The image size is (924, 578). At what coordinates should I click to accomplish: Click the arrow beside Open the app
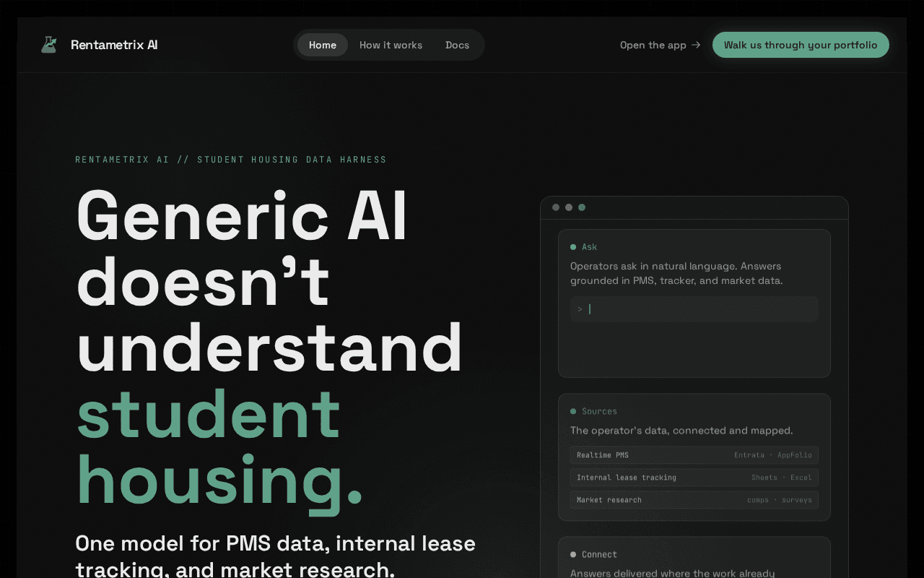[696, 45]
